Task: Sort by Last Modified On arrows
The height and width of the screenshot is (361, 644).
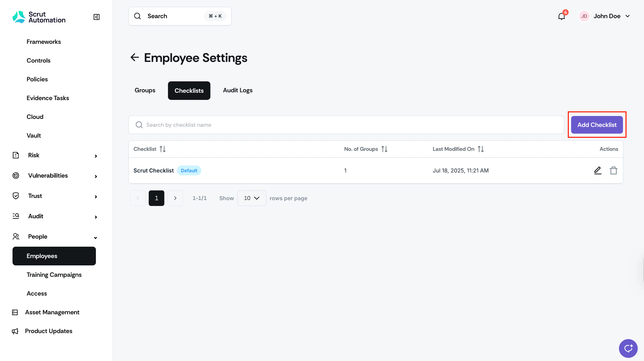Action: click(480, 149)
